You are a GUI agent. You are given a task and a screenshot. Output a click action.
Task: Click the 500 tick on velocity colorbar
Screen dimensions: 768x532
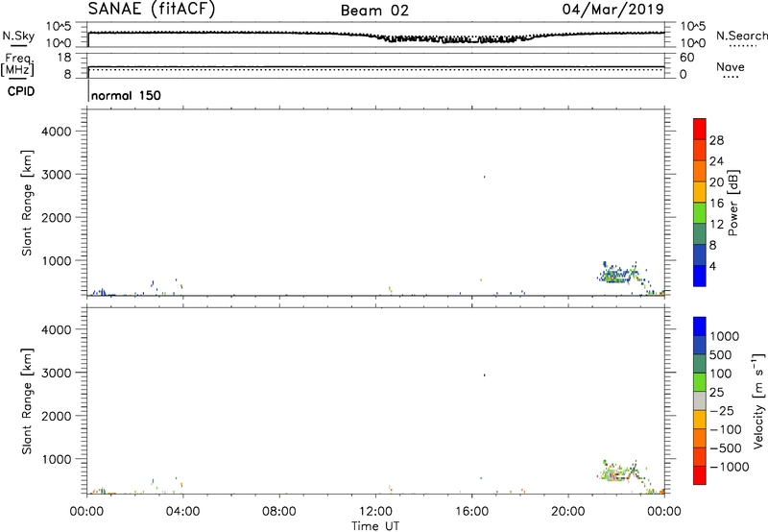[721, 354]
